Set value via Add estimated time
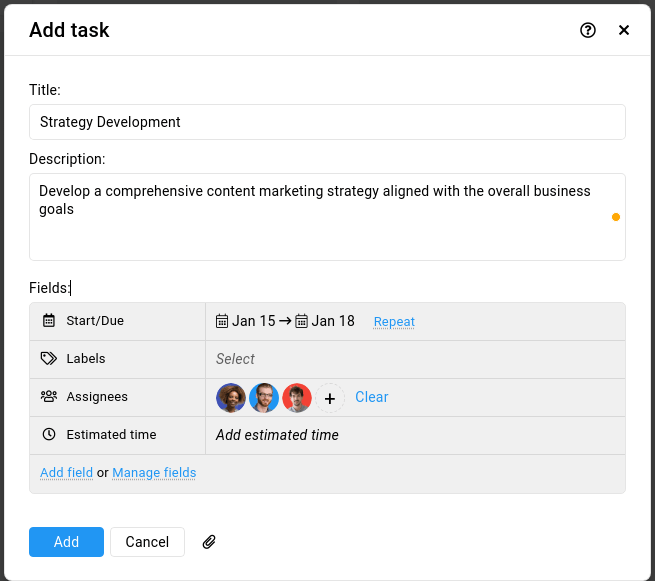The image size is (655, 581). [277, 435]
